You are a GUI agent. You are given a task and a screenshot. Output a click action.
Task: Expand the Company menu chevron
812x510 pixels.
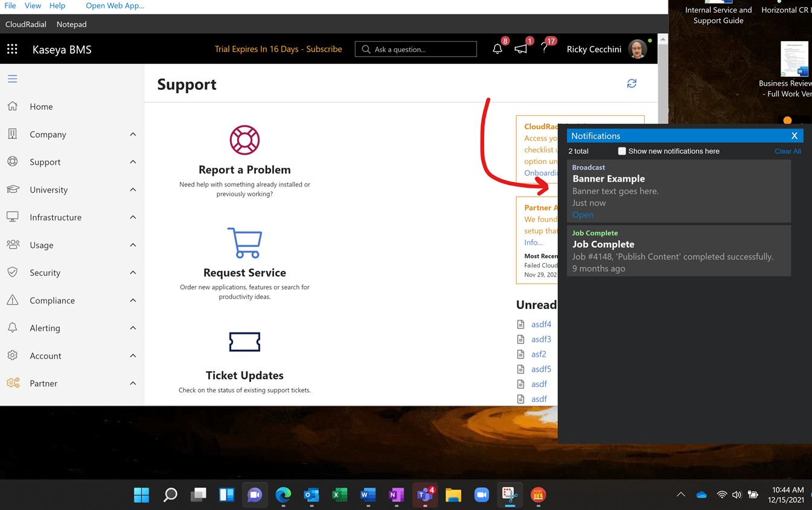coord(133,134)
